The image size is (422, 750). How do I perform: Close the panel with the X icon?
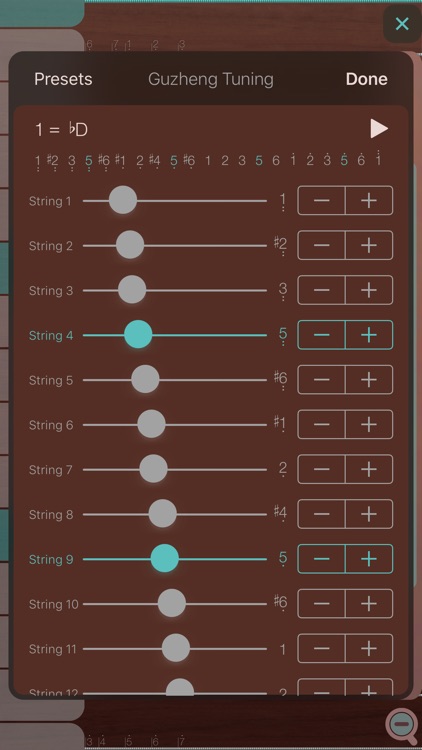coord(402,23)
